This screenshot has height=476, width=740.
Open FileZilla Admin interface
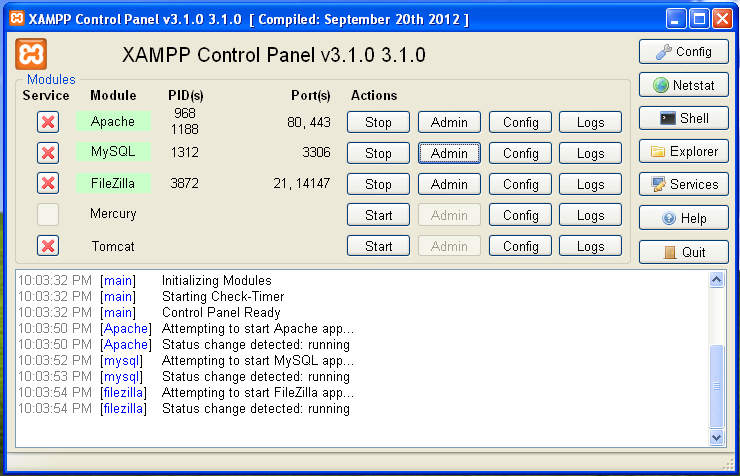pos(449,184)
